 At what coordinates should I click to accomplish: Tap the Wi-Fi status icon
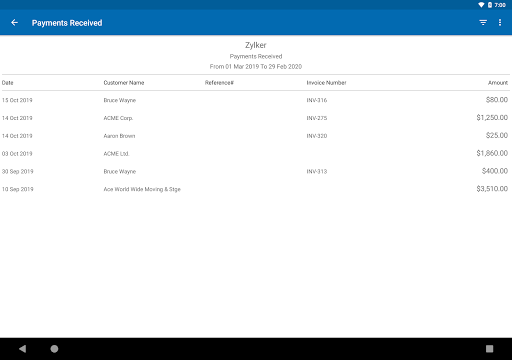pyautogui.click(x=481, y=5)
